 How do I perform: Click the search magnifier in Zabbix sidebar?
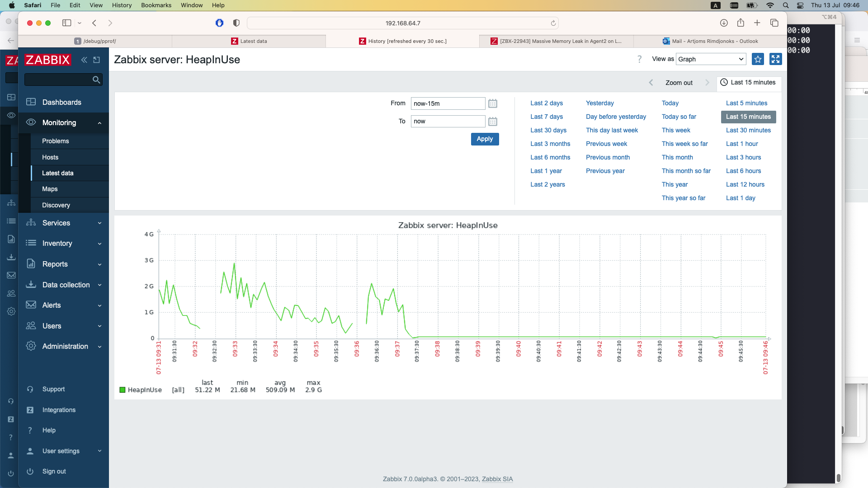click(96, 80)
